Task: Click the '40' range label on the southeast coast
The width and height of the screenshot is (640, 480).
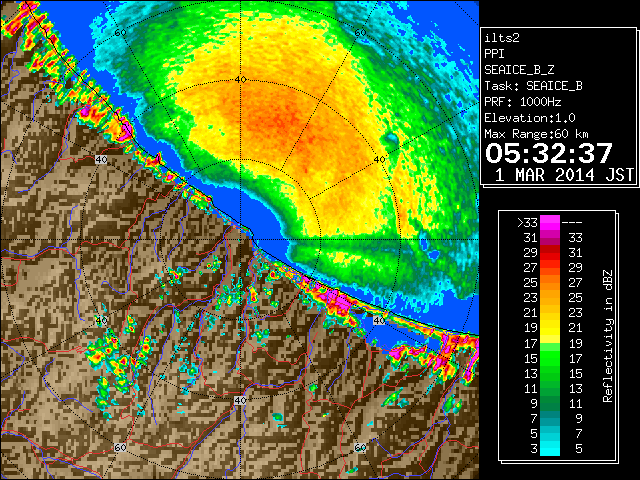Action: click(x=379, y=320)
